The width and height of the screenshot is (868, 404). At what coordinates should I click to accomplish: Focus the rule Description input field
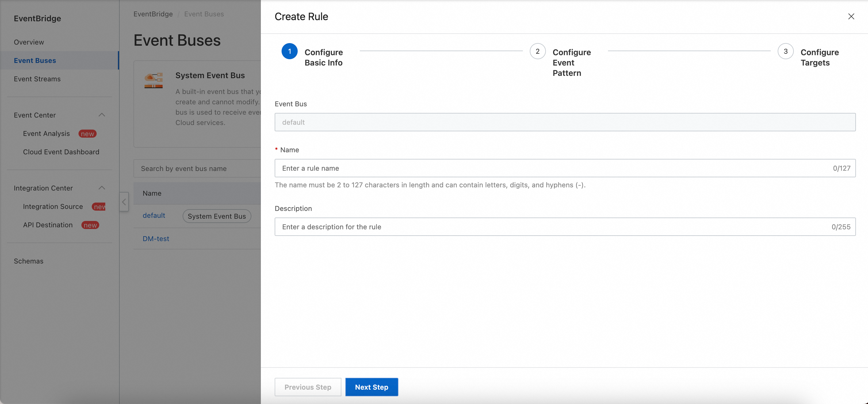(x=552, y=227)
